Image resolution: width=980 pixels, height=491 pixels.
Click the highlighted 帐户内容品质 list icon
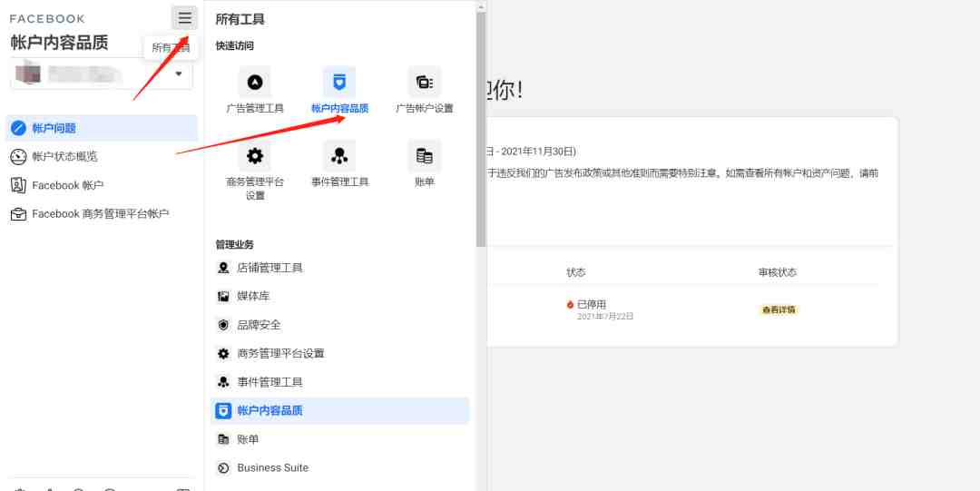[223, 411]
